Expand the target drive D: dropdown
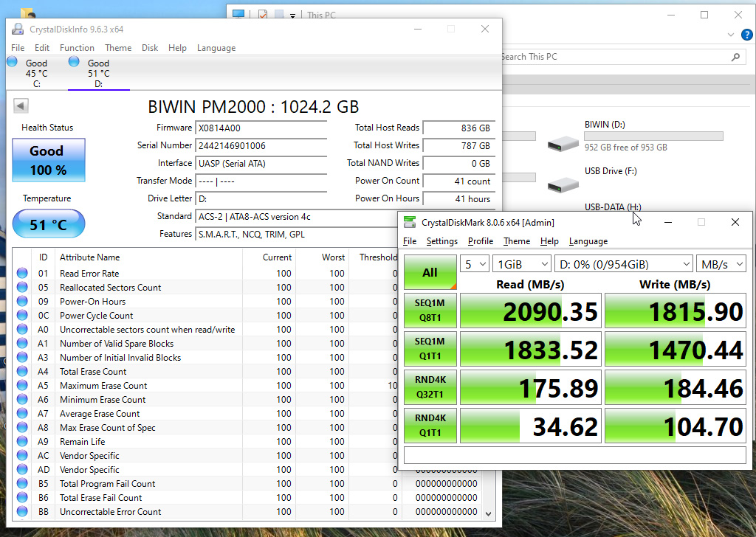The height and width of the screenshot is (537, 756). [624, 264]
